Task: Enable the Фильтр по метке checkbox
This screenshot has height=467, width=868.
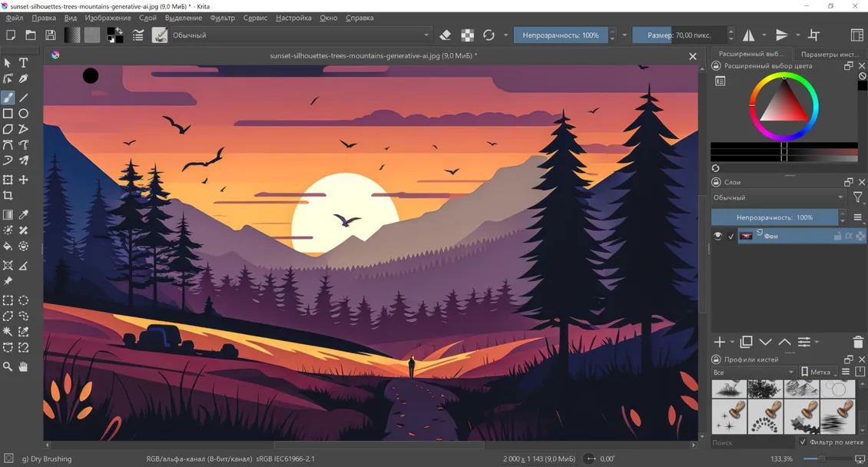Action: (801, 442)
